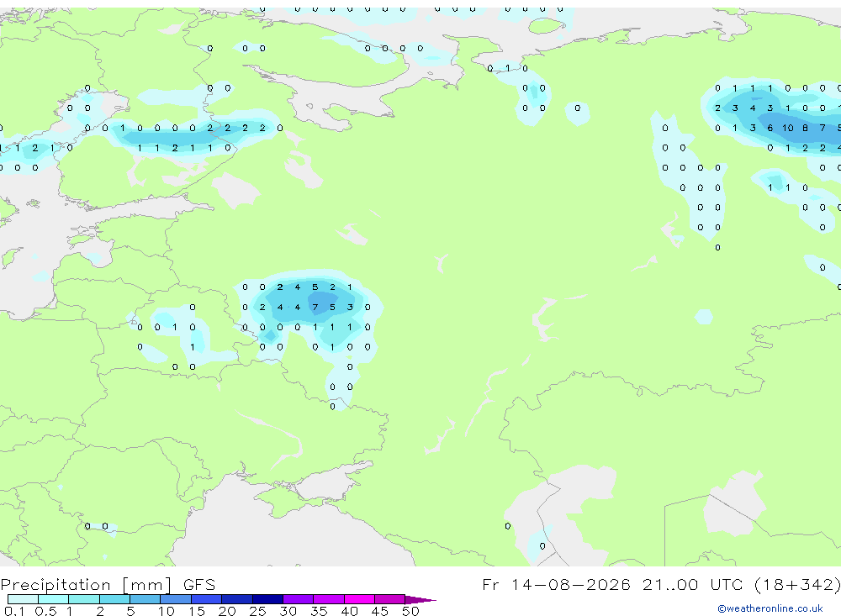
Task: Select the 20–25 mm legend swatch
Action: coord(236,599)
